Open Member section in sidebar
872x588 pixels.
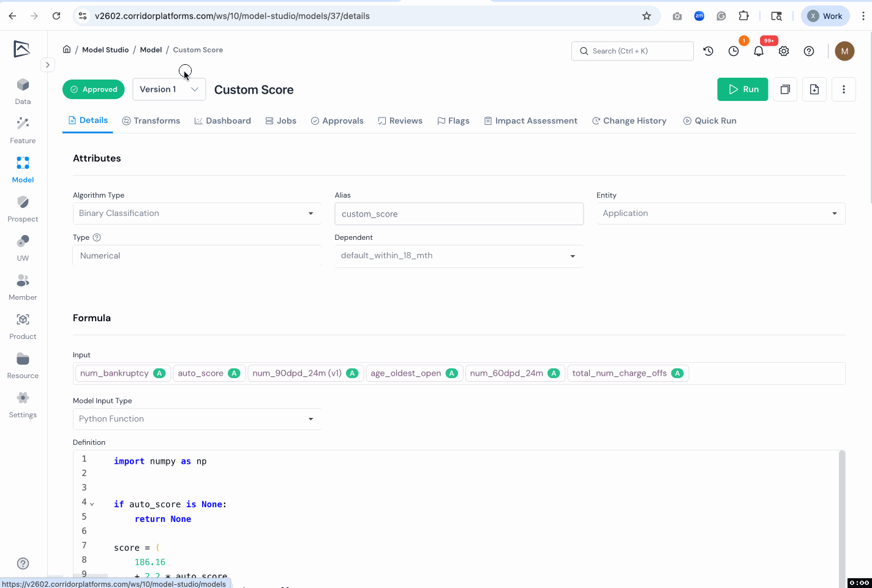[23, 287]
